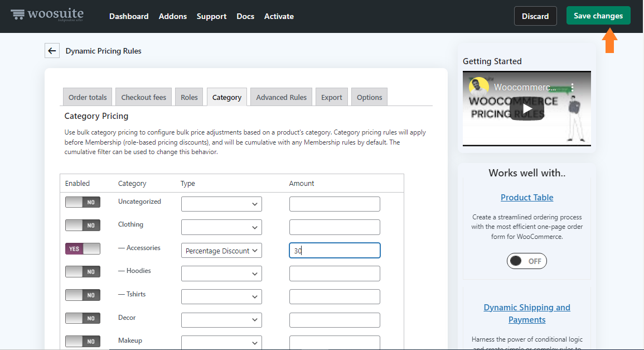Go back using the left arrow button
Viewport: 644px width, 350px height.
coord(52,51)
